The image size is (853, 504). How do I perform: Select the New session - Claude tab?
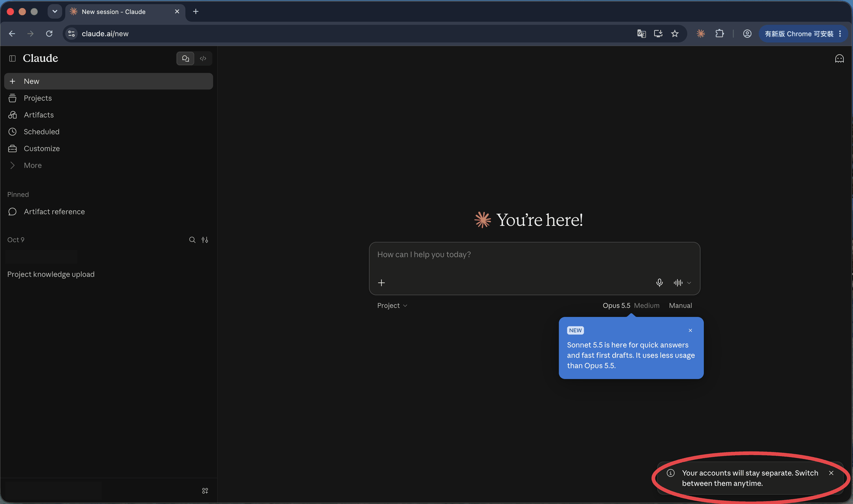[125, 11]
